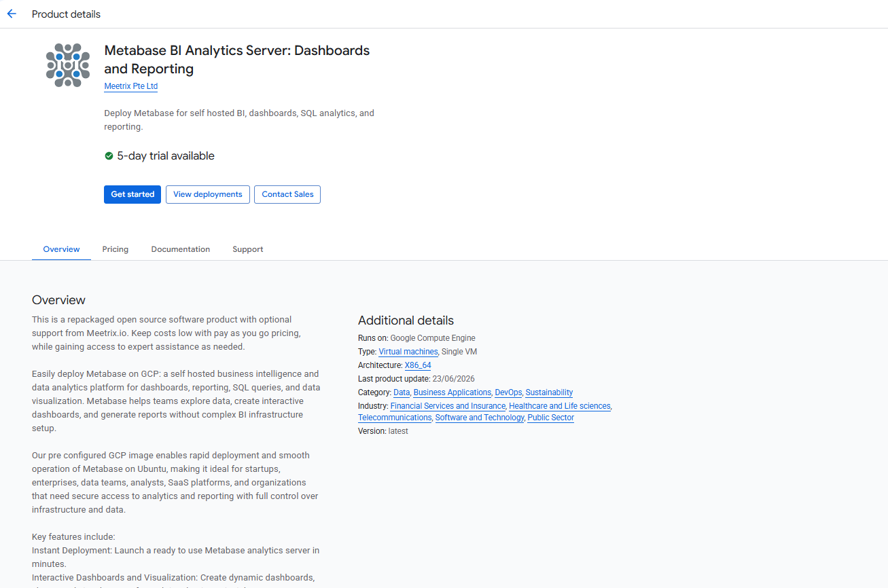Image resolution: width=888 pixels, height=588 pixels.
Task: Click the Metabase product logo
Action: (68, 65)
